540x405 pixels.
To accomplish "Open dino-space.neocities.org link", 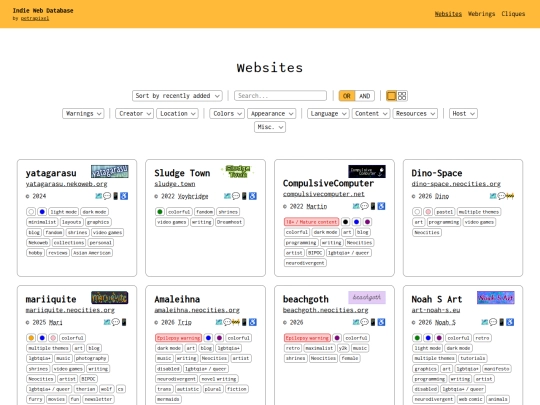I will [456, 184].
